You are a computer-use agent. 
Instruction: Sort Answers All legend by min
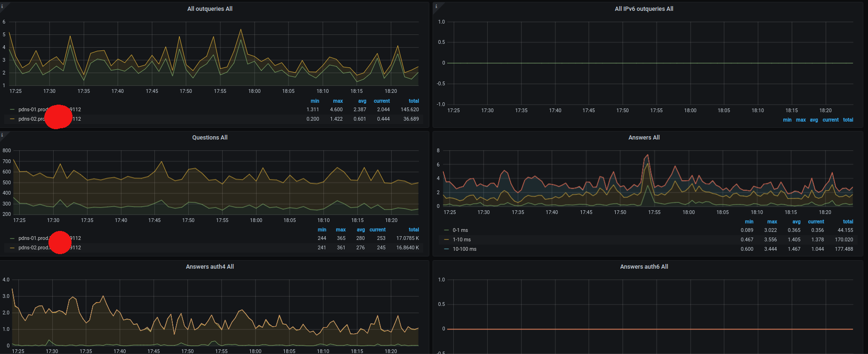click(749, 222)
